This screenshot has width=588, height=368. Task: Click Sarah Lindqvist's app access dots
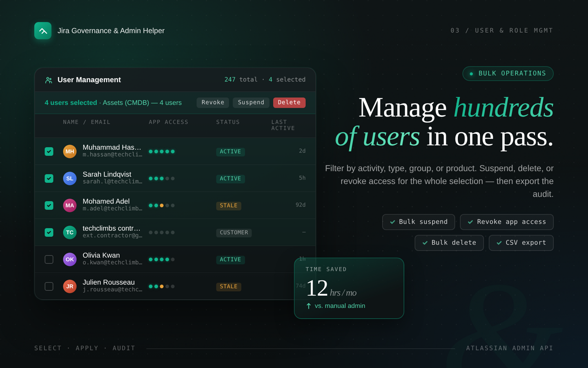[162, 179]
